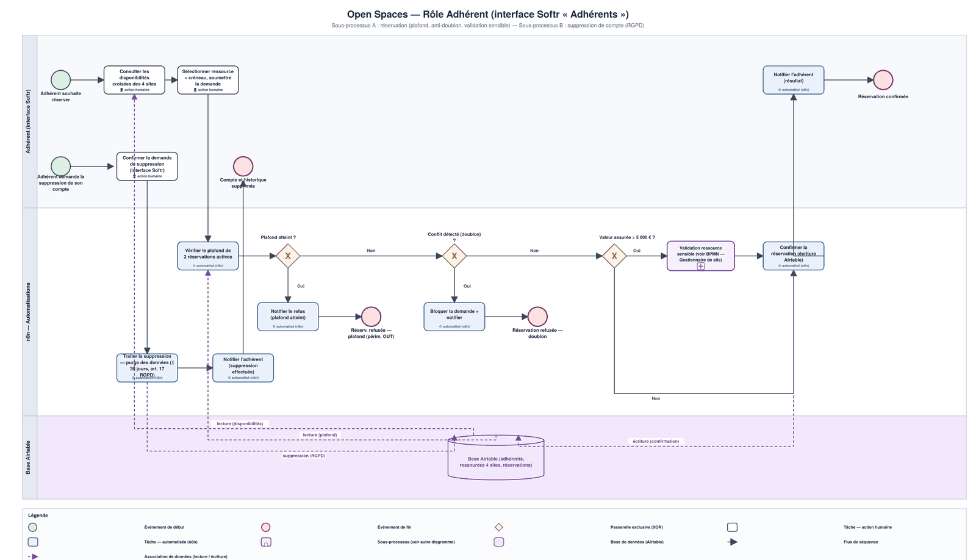Click the Base Airtable database cylinder
976x560 pixels.
tap(496, 458)
